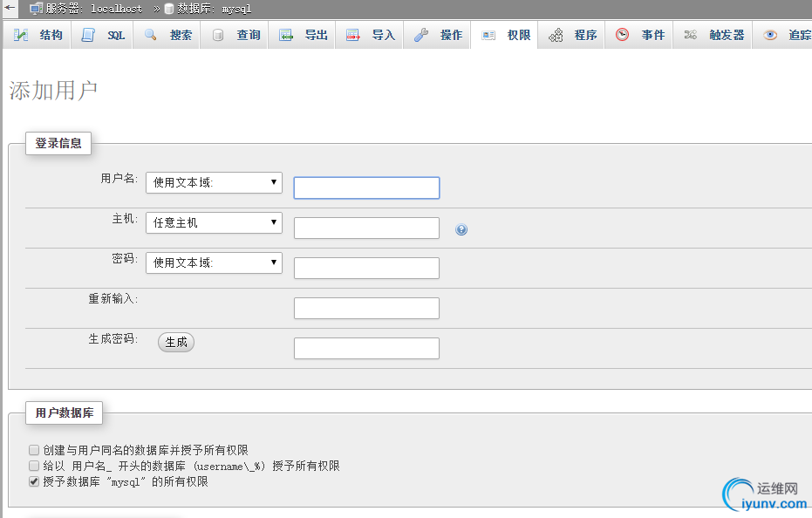Uncheck 授予数据库 mysql 的所有权限

pos(34,481)
